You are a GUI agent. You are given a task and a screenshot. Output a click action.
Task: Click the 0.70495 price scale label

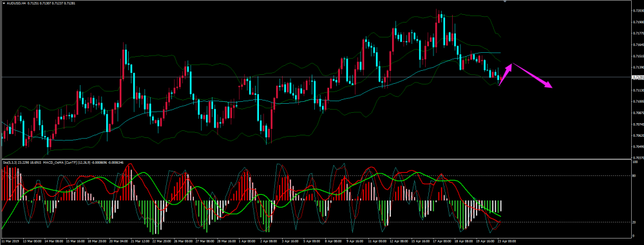pyautogui.click(x=639, y=147)
